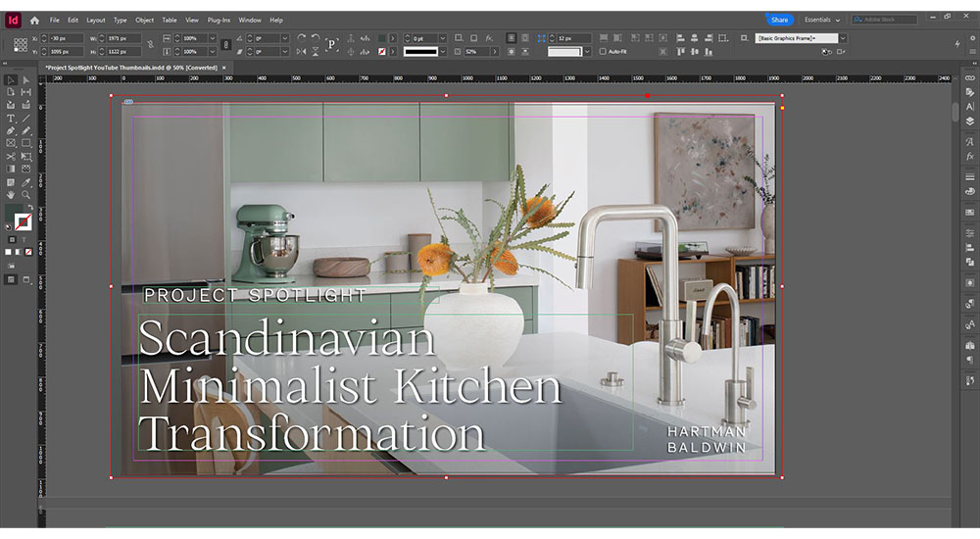The image size is (980, 539).
Task: Pick the Rectangle Frame tool
Action: click(11, 143)
